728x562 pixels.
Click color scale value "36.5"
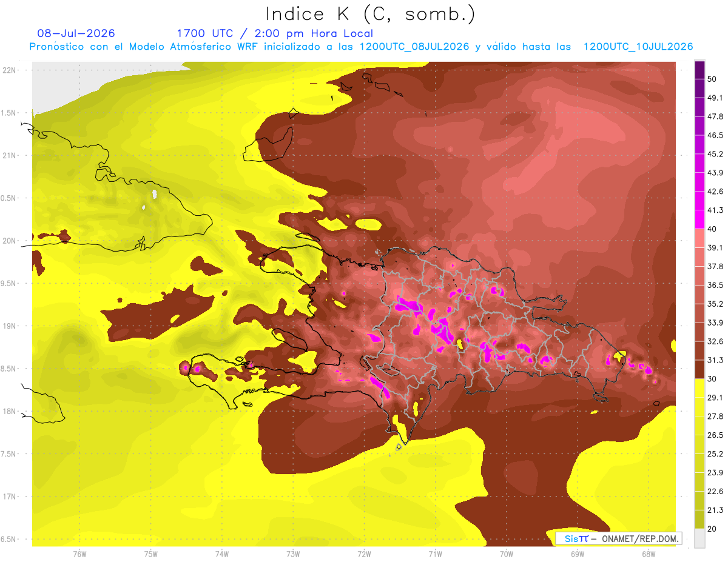[x=715, y=285]
